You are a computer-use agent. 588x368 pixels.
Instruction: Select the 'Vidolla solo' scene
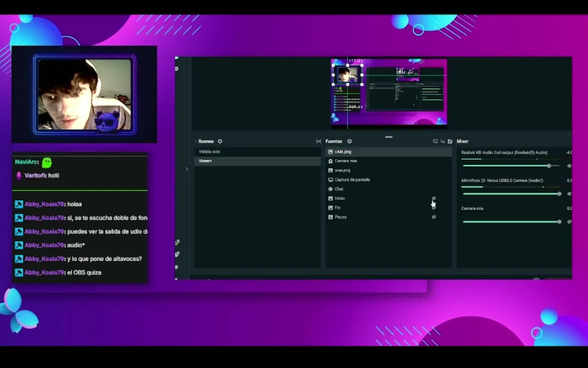pos(257,152)
